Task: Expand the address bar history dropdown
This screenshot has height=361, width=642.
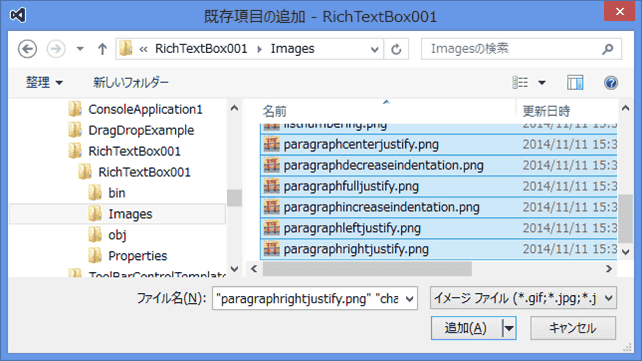Action: 374,50
